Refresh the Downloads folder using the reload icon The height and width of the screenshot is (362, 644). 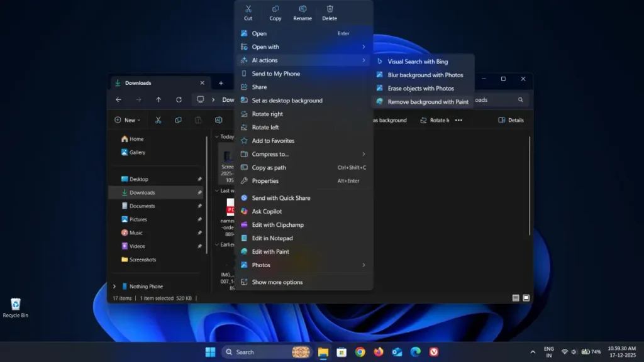tap(180, 99)
